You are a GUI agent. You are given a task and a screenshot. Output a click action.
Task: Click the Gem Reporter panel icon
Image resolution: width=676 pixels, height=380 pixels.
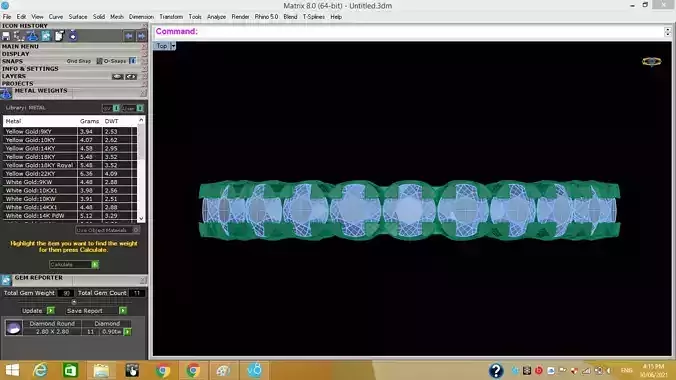click(x=6, y=280)
